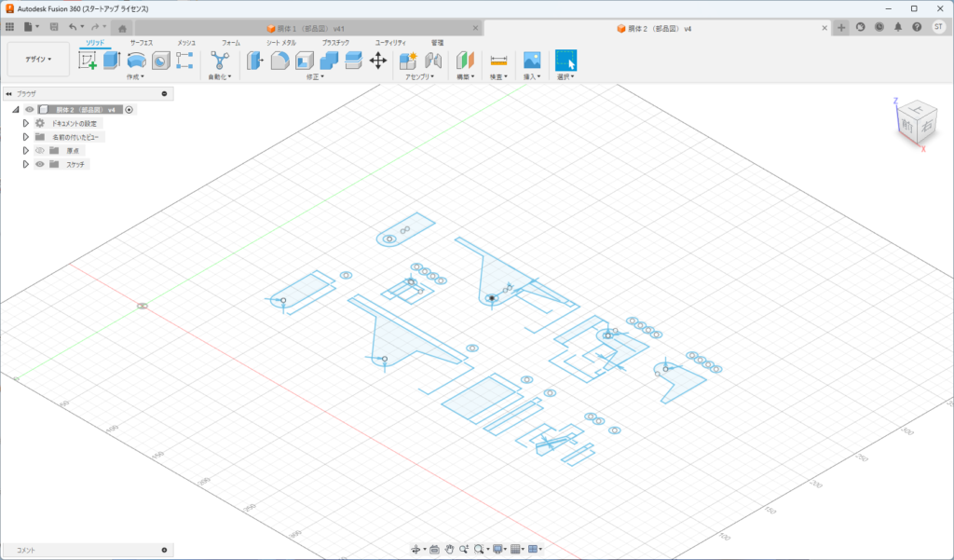Click the ST user profile button
Image resolution: width=954 pixels, height=560 pixels.
pyautogui.click(x=938, y=28)
